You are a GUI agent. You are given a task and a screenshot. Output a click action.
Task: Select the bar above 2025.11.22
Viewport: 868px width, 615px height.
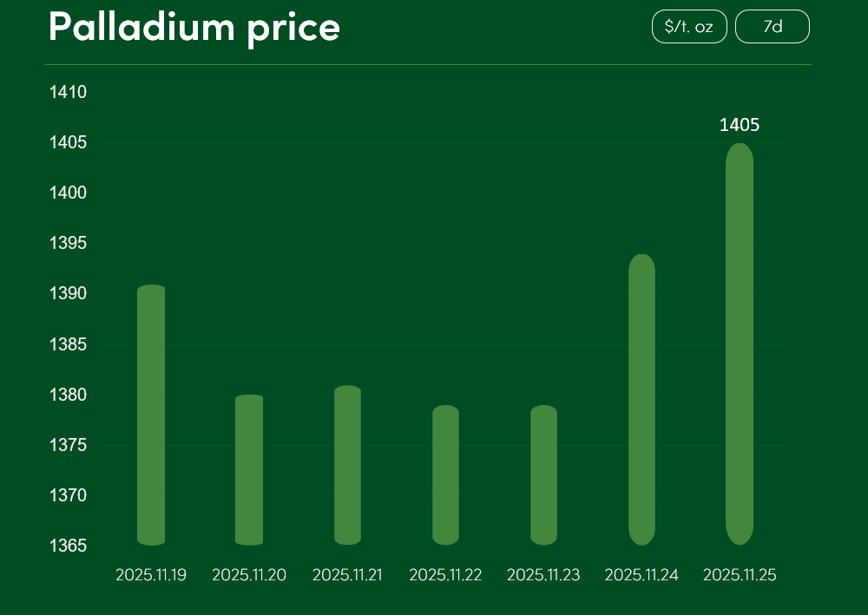445,475
